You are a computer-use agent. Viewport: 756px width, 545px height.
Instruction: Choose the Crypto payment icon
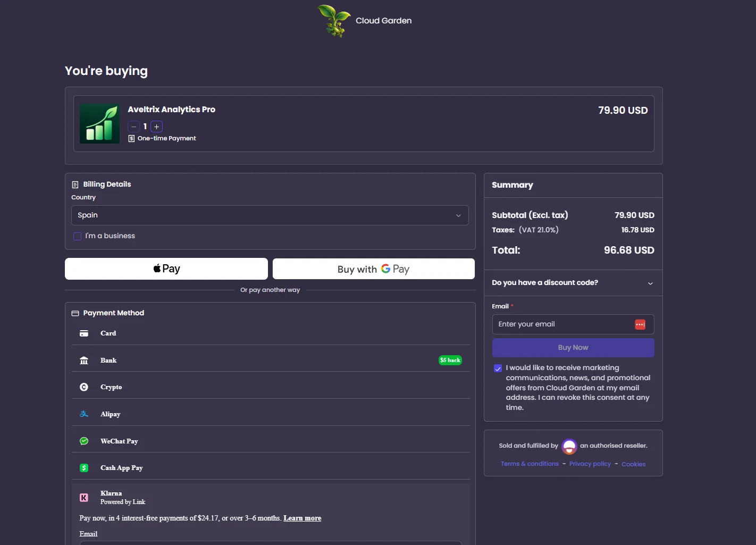(x=84, y=387)
